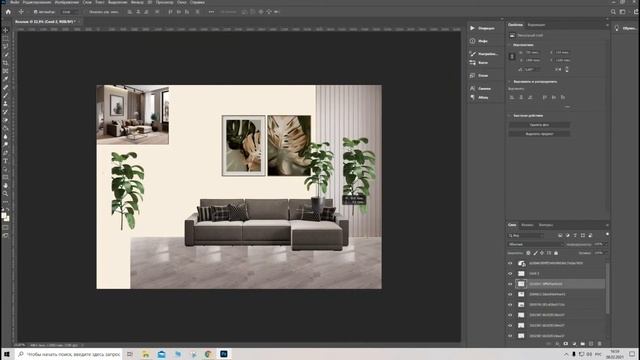The image size is (640, 360).
Task: Open more options ellipsis in options bar
Action: click(x=211, y=12)
